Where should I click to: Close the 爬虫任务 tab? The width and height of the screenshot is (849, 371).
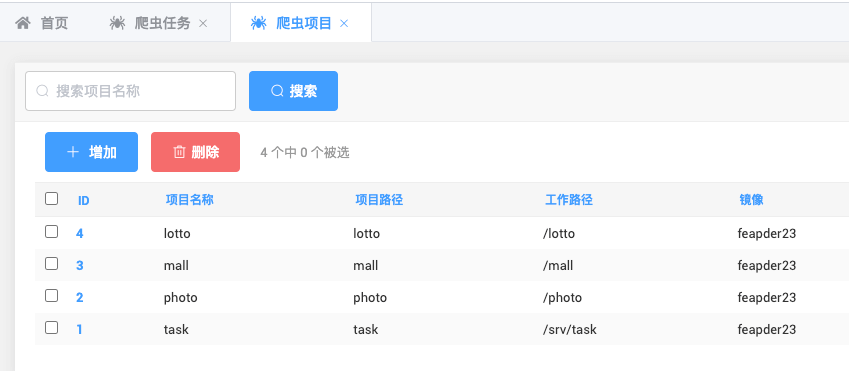pos(203,23)
